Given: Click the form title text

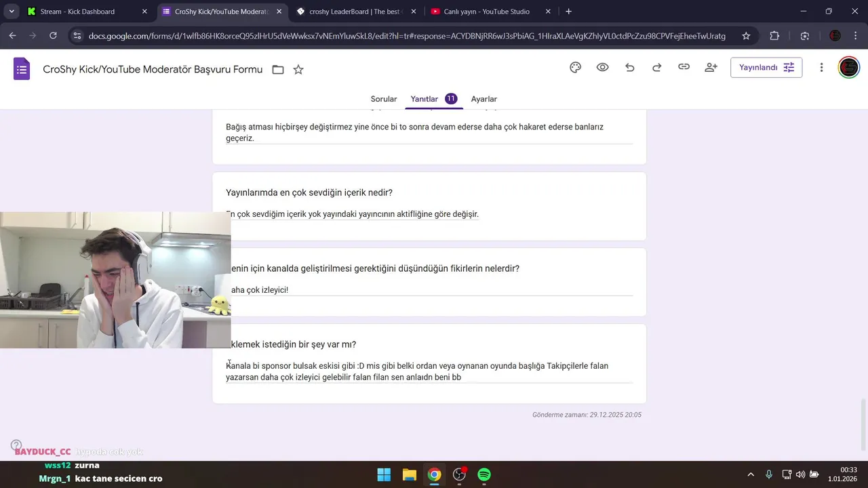Looking at the screenshot, I should [153, 69].
